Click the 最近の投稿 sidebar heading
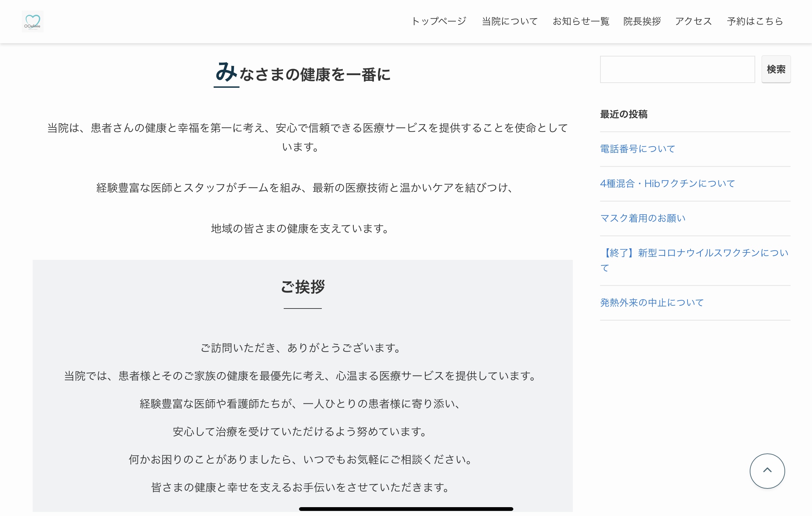 coord(624,114)
